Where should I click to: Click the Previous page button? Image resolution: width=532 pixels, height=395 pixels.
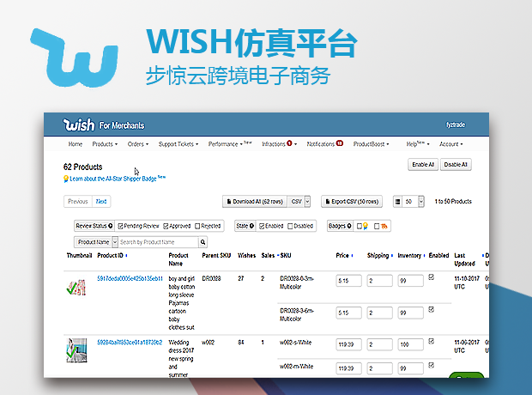click(78, 202)
